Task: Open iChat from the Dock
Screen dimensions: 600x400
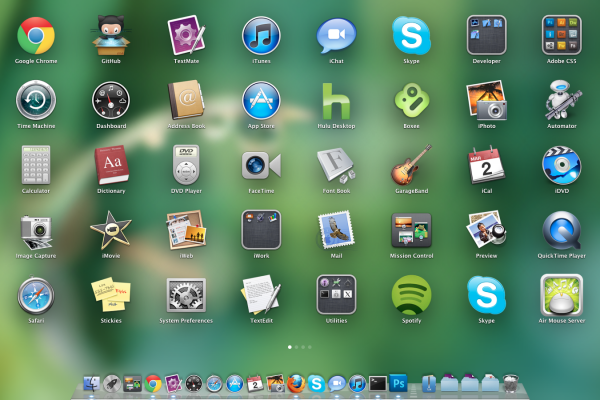Action: click(337, 384)
